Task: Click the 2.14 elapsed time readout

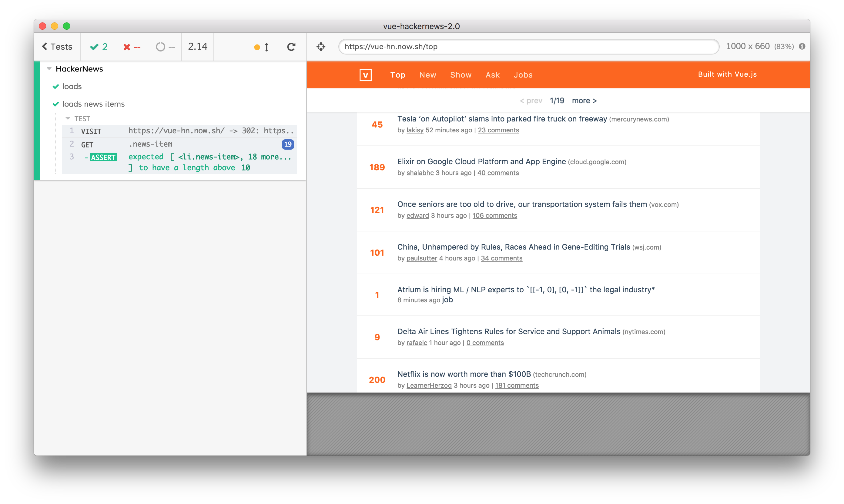Action: [x=197, y=47]
